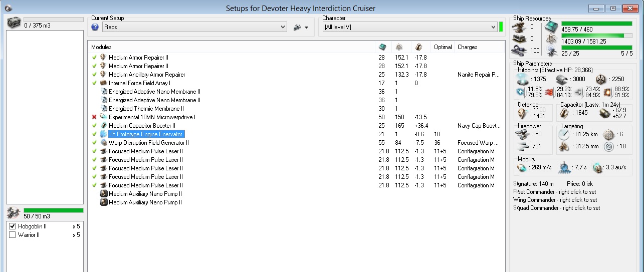This screenshot has width=644, height=272.
Task: Select the Nanite Repair P... charge cell
Action: point(479,75)
